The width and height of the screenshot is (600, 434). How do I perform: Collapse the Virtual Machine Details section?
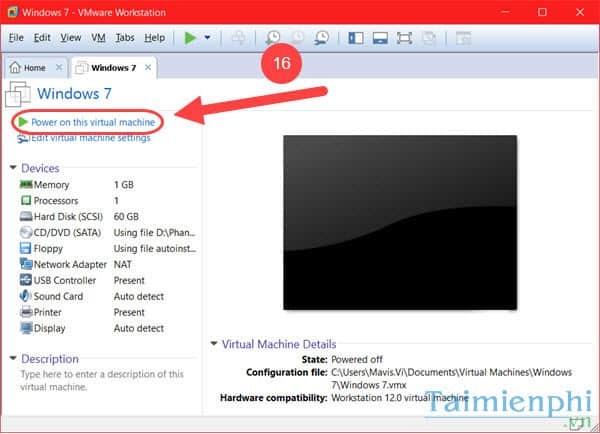coord(214,343)
